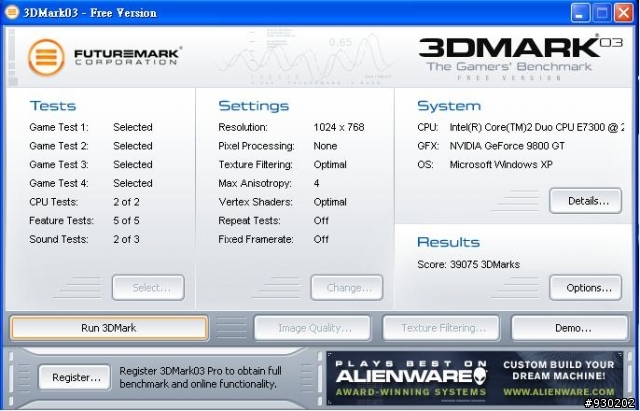This screenshot has height=411, width=640.
Task: Click the 'NVIDIA GeForce 9800 GT' text
Action: point(507,146)
